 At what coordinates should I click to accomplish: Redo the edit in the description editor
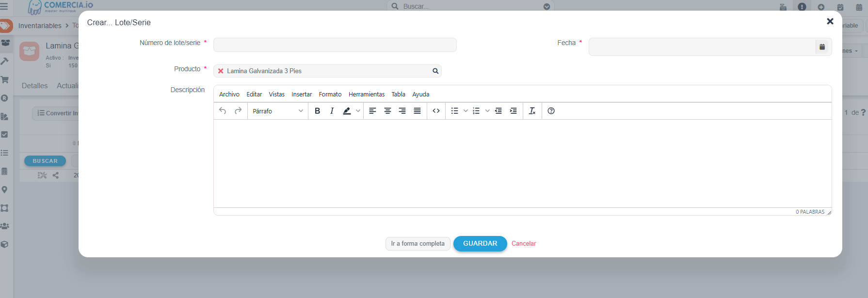(x=238, y=111)
